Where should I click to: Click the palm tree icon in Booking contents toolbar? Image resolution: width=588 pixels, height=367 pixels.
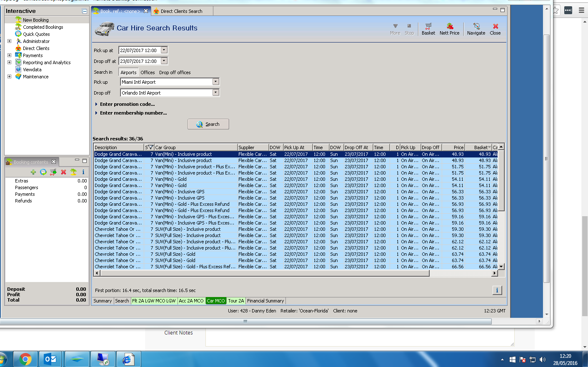coord(73,172)
